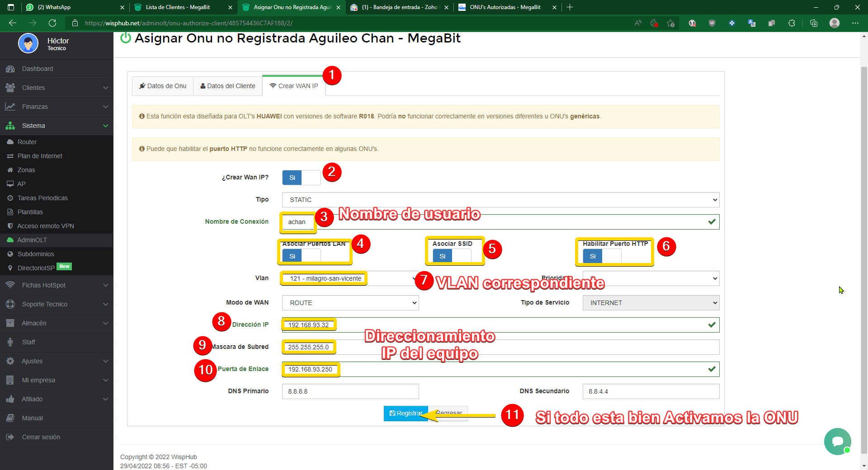This screenshot has width=868, height=470.
Task: Click the Cerrar sesión exit icon
Action: pyautogui.click(x=10, y=437)
